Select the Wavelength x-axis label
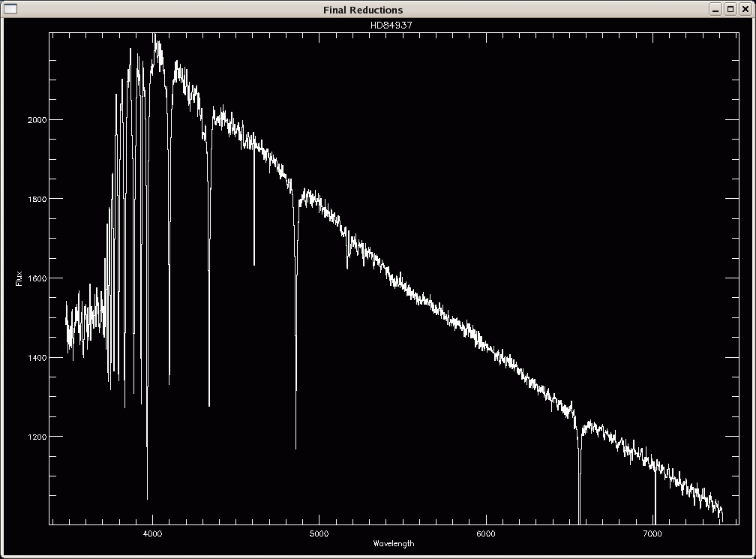 (x=393, y=543)
